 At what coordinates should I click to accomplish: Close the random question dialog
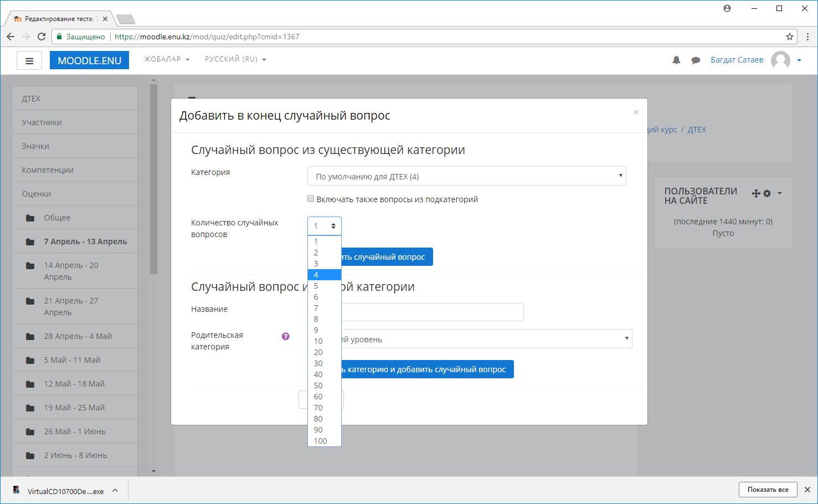[x=636, y=112]
